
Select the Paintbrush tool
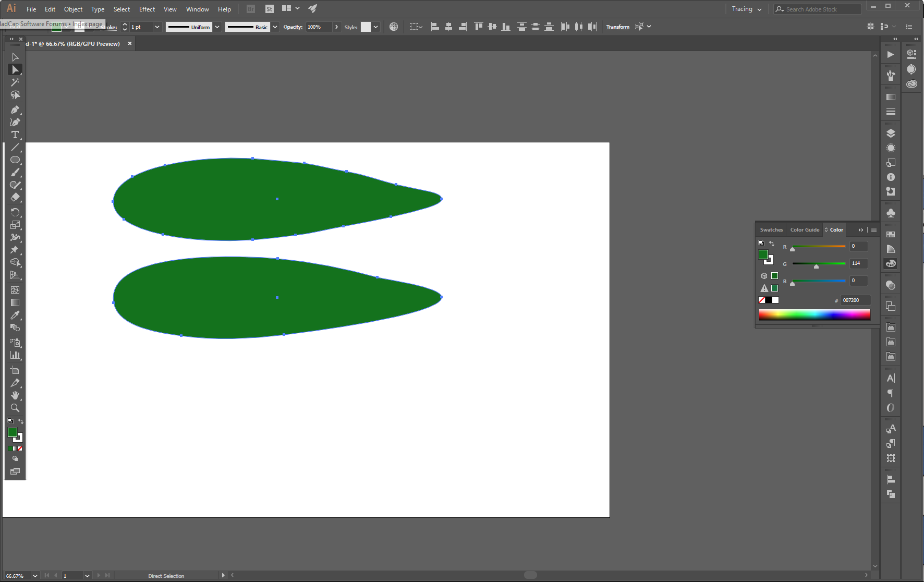15,173
